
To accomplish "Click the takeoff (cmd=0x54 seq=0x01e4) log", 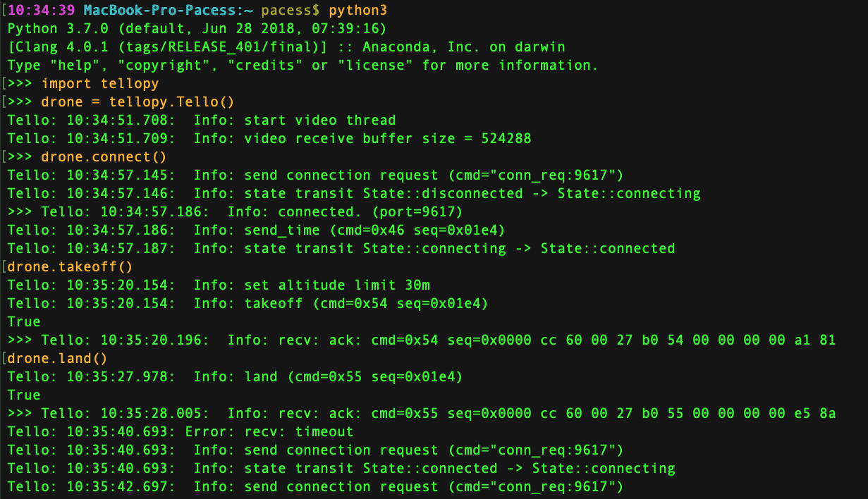I will [x=366, y=304].
